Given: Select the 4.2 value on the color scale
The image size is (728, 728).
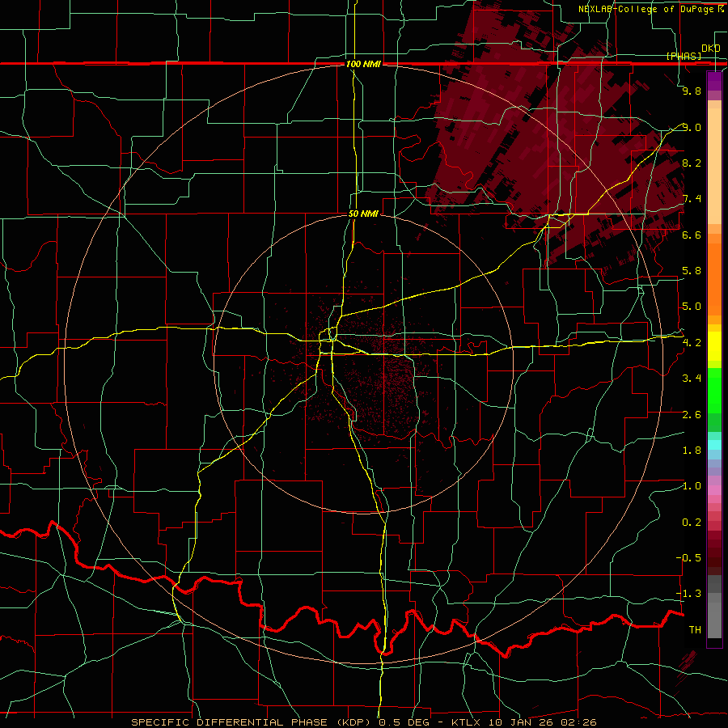Looking at the screenshot, I should pos(692,343).
